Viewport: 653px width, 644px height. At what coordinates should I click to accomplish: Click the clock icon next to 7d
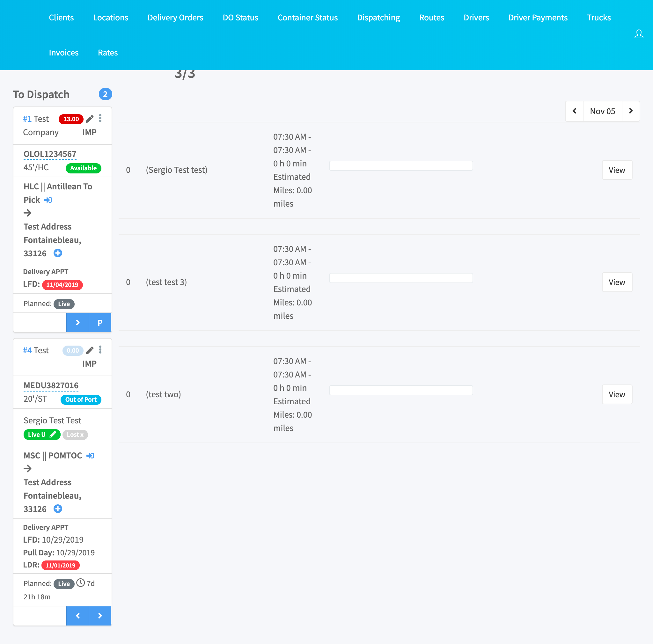pos(80,583)
